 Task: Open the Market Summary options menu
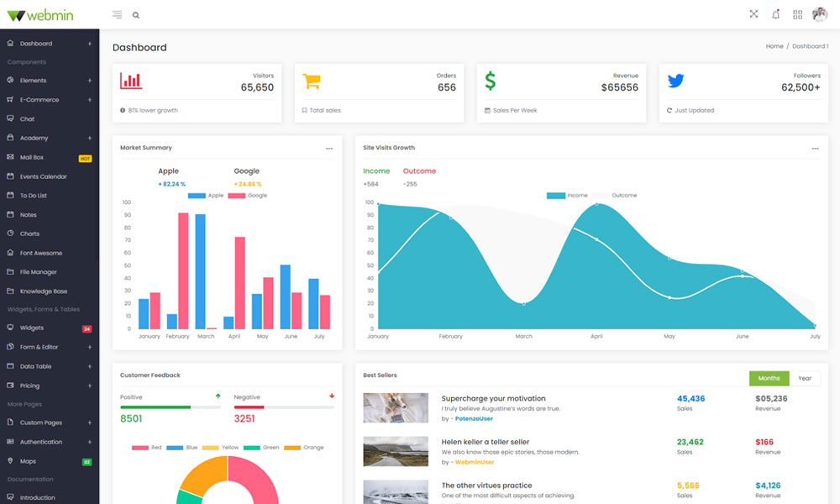point(329,148)
